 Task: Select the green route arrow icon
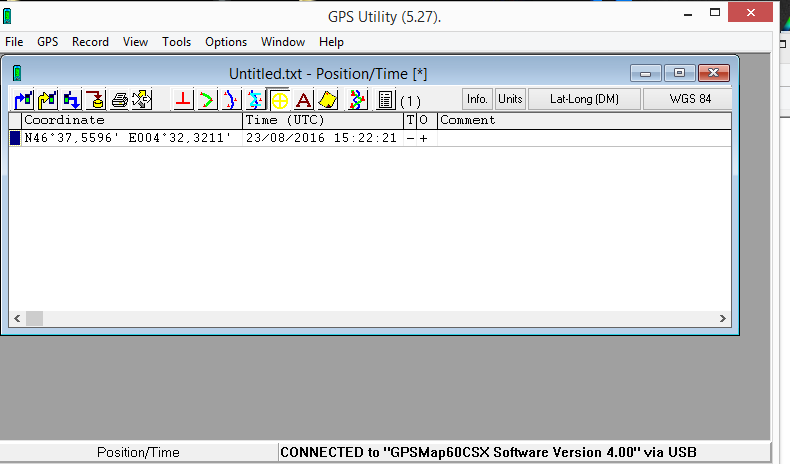tap(207, 100)
